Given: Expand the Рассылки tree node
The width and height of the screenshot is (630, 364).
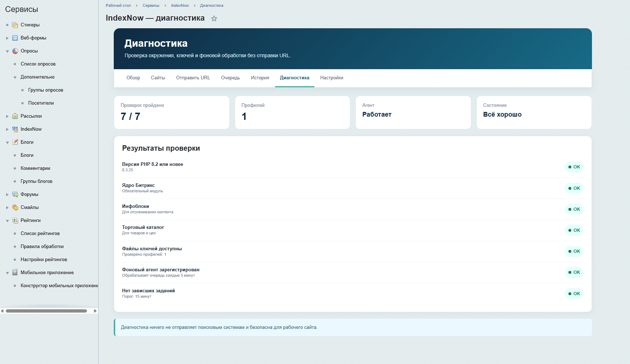Looking at the screenshot, I should tap(7, 116).
